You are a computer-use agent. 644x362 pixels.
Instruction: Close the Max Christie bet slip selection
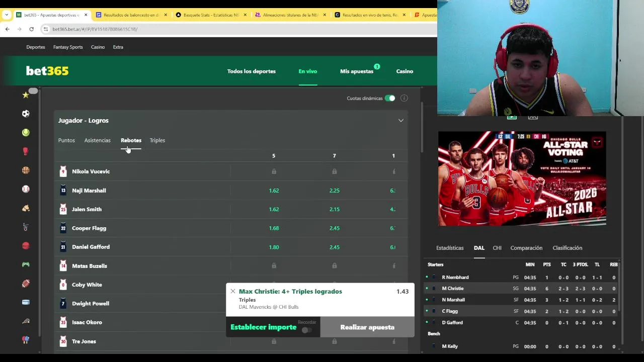[x=232, y=291]
